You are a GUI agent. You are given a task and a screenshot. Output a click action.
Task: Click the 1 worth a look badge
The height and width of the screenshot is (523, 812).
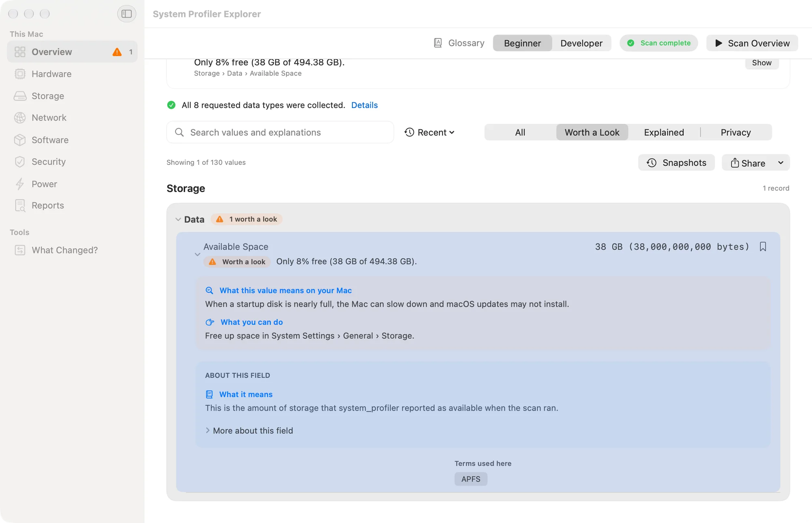coord(247,219)
